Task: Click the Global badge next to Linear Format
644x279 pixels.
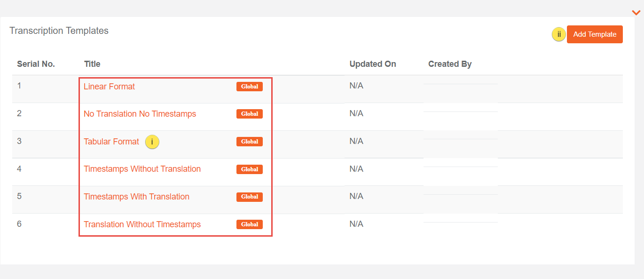Action: tap(249, 87)
